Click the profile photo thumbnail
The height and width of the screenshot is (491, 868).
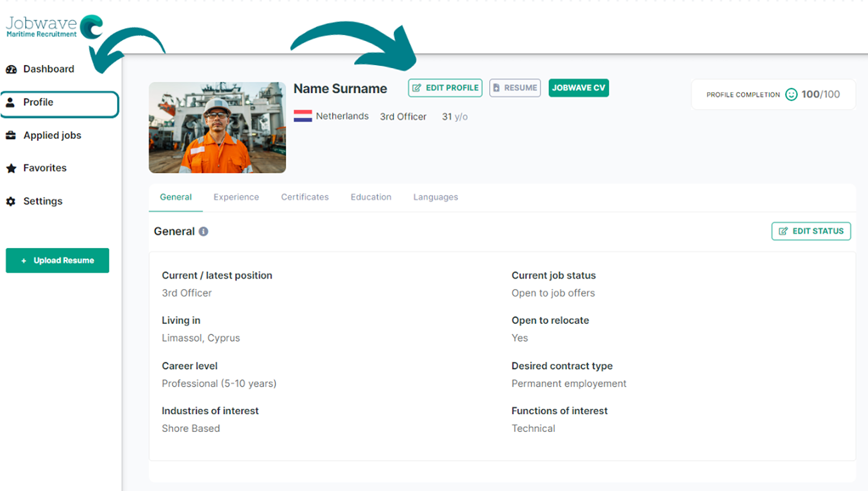pyautogui.click(x=217, y=128)
